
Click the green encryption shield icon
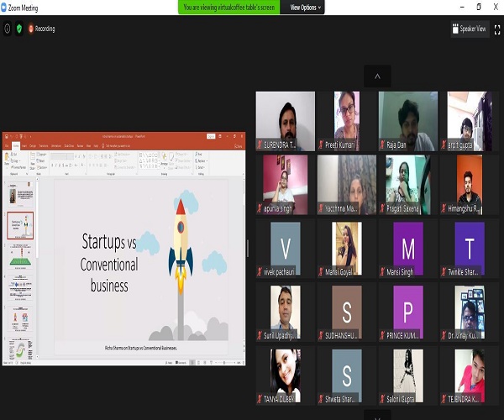tap(19, 29)
